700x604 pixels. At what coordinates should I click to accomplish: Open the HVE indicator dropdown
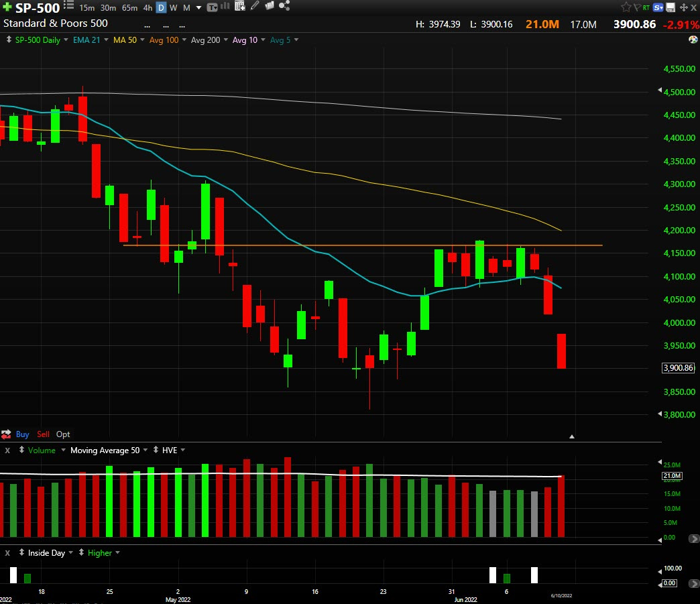[x=183, y=450]
